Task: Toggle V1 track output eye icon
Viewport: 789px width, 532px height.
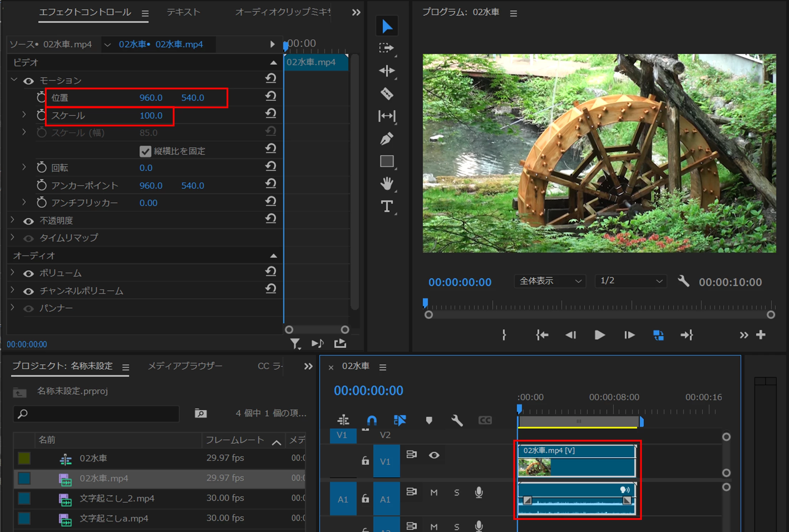Action: pos(434,455)
